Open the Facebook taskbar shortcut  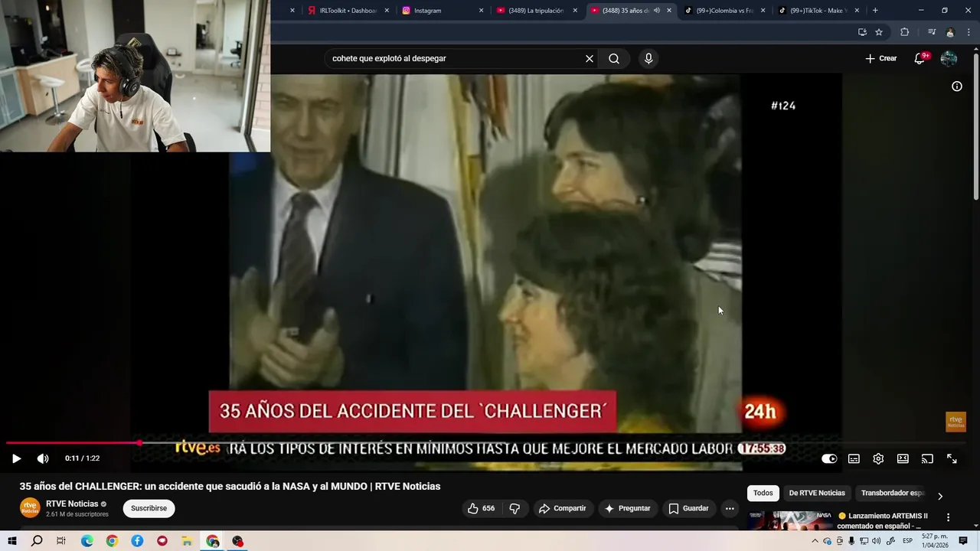click(x=137, y=541)
